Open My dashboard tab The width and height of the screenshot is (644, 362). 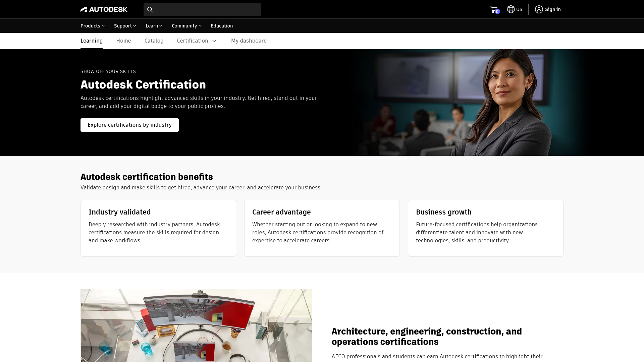point(249,41)
